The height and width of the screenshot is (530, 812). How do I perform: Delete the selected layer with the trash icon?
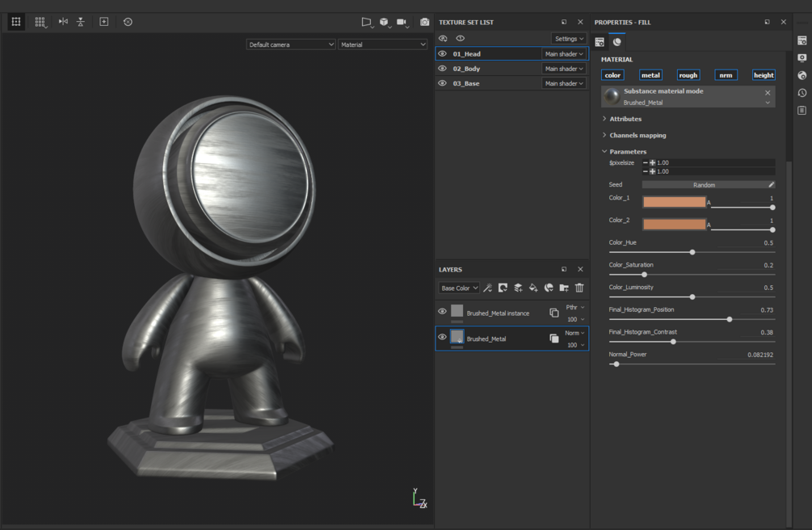tap(579, 288)
